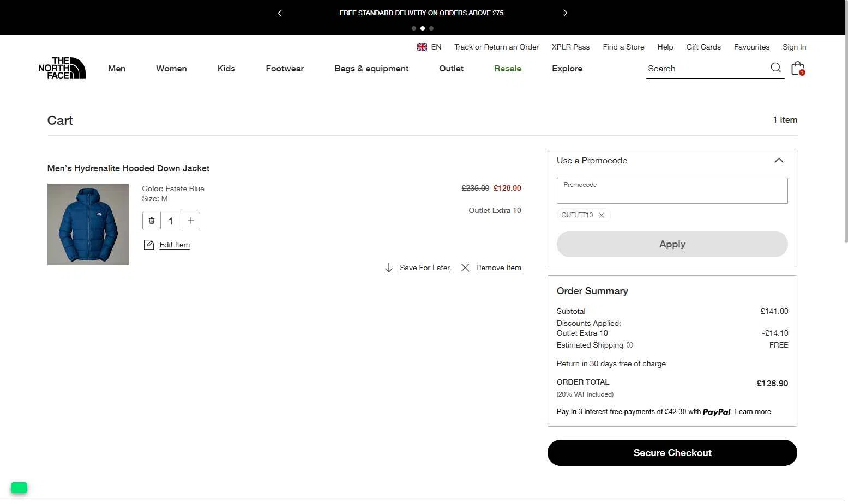Click the blue jacket product thumbnail
The height and width of the screenshot is (504, 848).
(x=88, y=224)
